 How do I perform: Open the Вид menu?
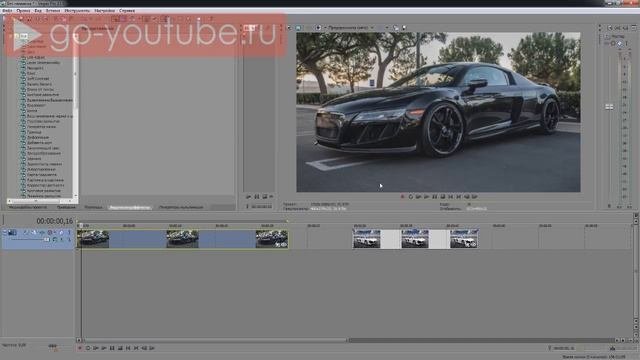[38, 11]
